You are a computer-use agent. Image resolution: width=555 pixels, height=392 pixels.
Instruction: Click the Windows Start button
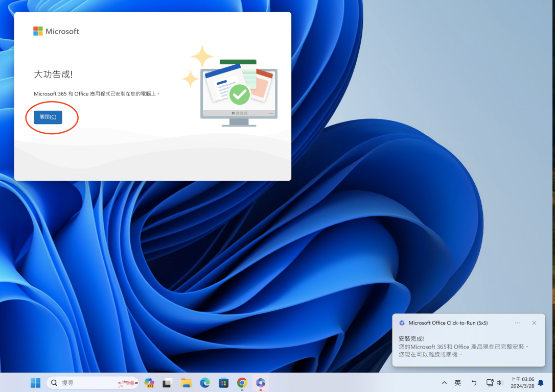click(35, 383)
